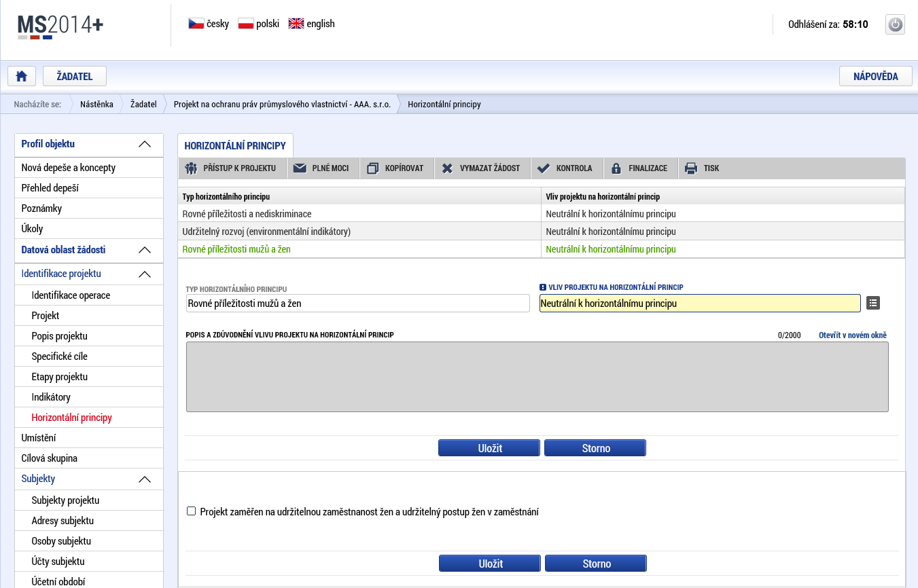
Task: Run Kontrola from the toolbar
Action: coord(567,168)
